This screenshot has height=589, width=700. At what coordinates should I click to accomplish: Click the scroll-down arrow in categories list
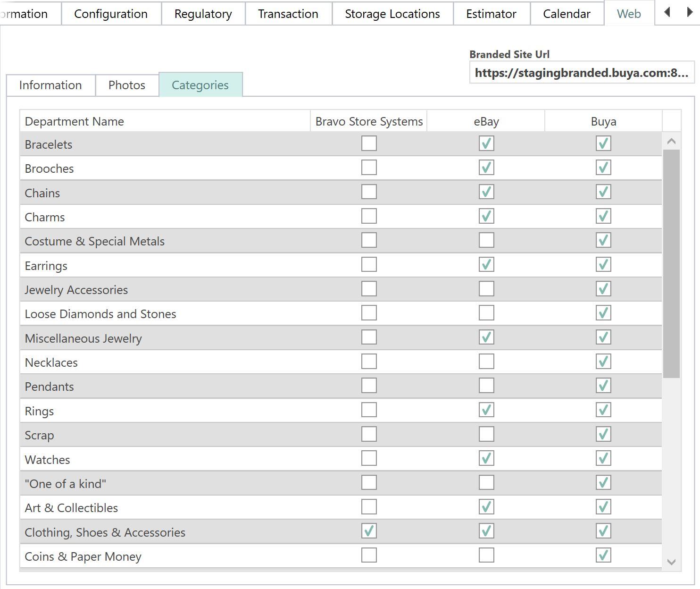(x=672, y=562)
